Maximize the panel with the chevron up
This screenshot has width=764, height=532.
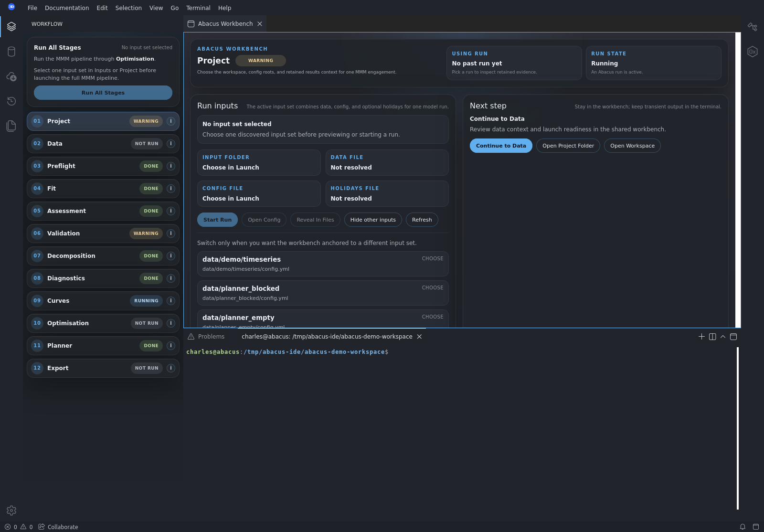click(x=723, y=337)
